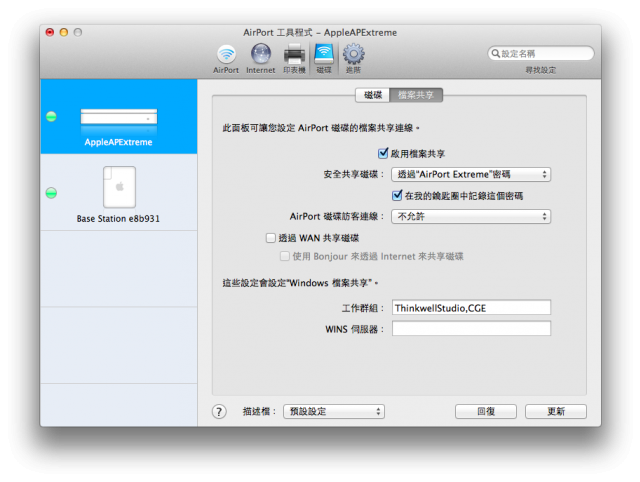640x482 pixels.
Task: Switch to the 檔案共享 tab
Action: pyautogui.click(x=416, y=95)
